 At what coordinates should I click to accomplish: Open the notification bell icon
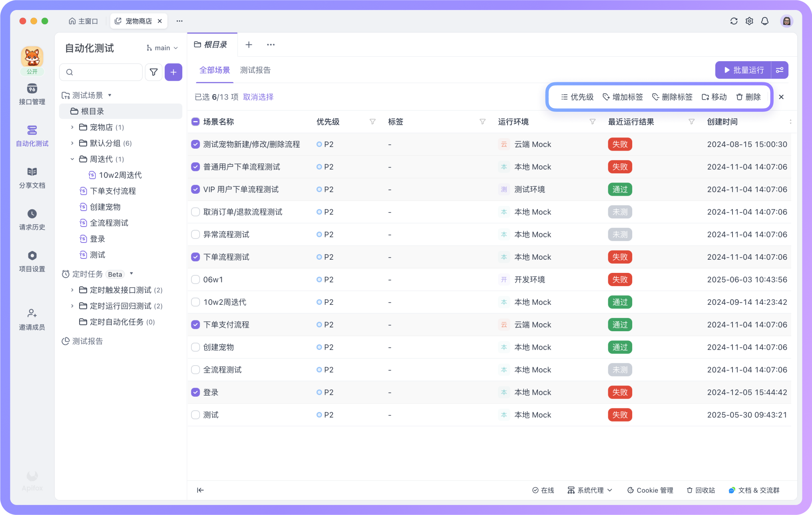coord(764,21)
